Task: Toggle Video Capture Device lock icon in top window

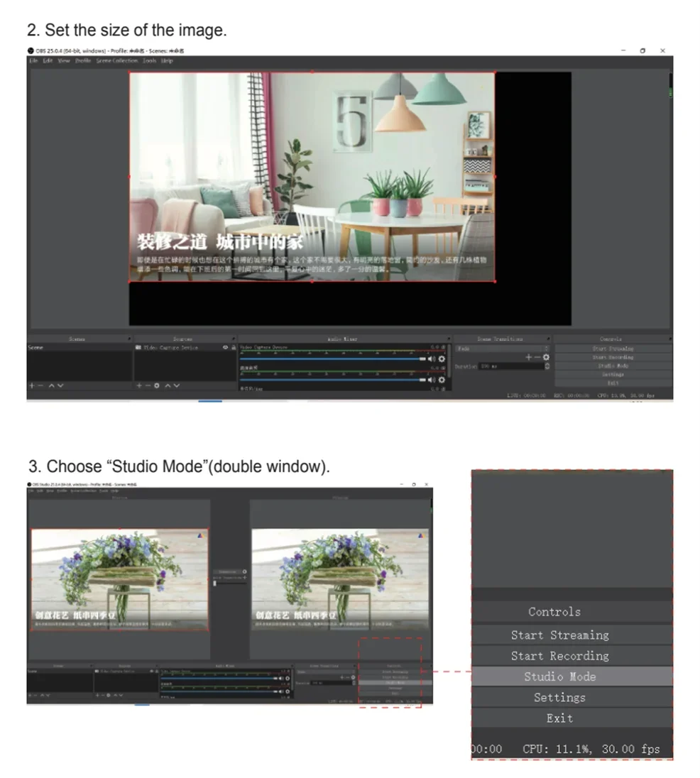Action: [233, 348]
